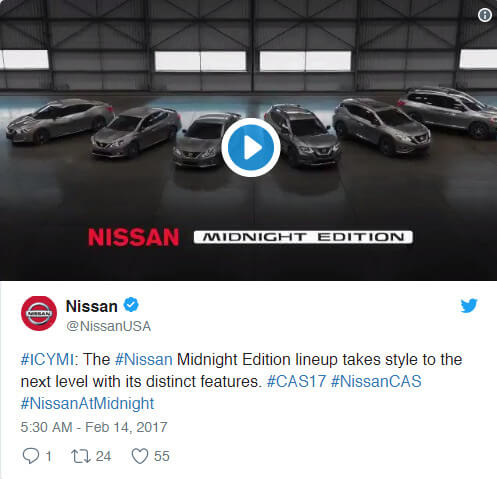Image resolution: width=497 pixels, height=479 pixels.
Task: Click the like count 55
Action: pos(162,456)
